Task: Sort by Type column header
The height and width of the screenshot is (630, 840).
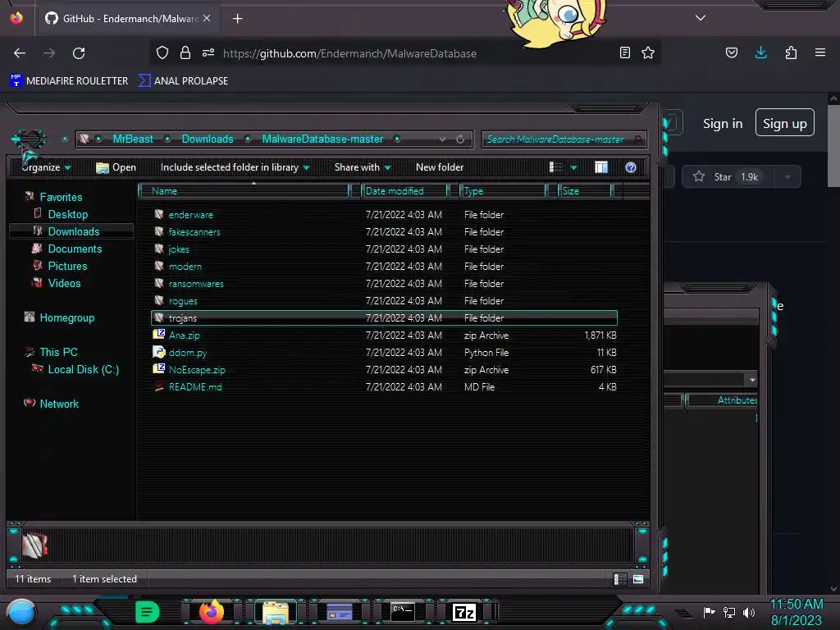Action: point(503,190)
